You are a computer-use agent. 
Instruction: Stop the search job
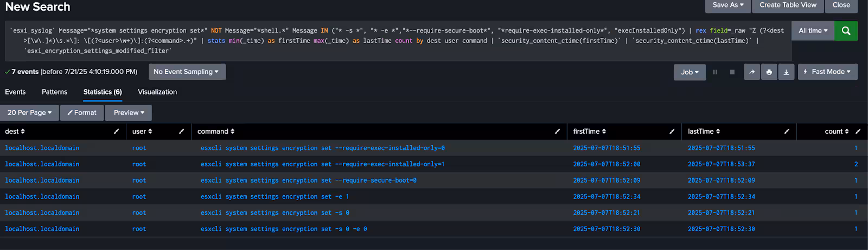tap(732, 72)
